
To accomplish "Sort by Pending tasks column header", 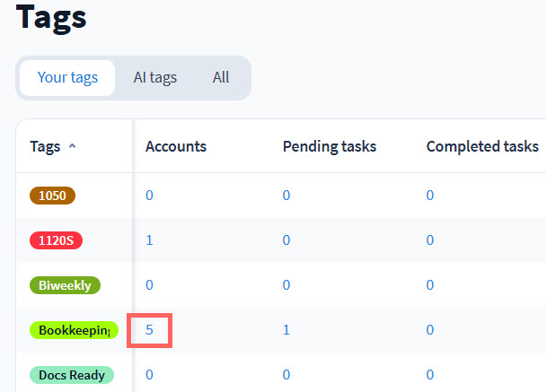I will point(329,146).
